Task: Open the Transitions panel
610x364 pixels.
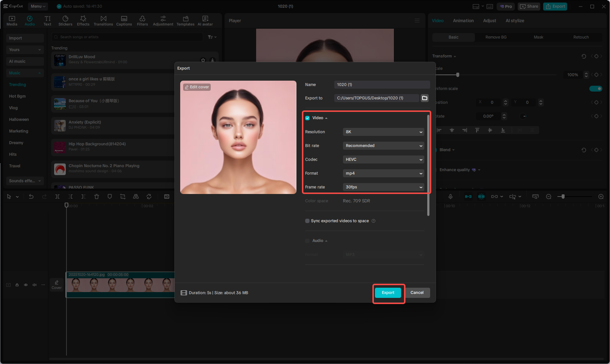Action: tap(103, 21)
